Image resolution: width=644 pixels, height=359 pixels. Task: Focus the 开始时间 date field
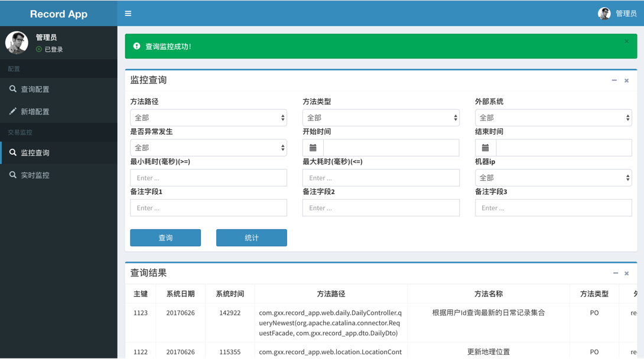tap(391, 148)
